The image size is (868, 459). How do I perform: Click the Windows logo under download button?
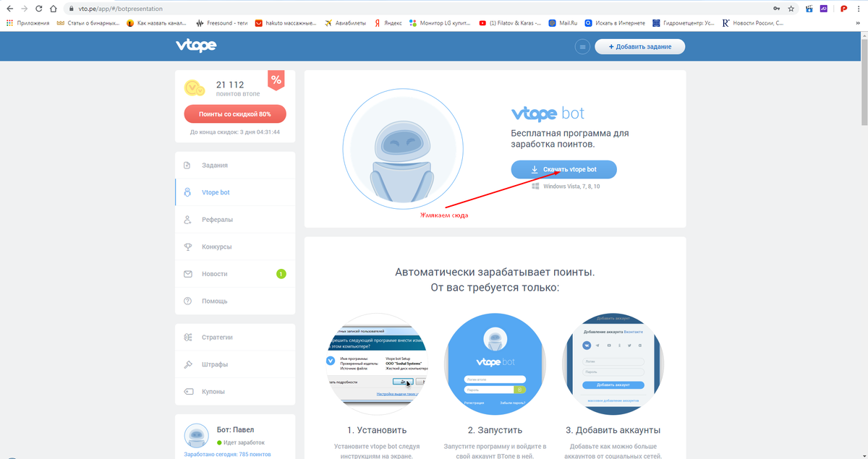(x=535, y=186)
